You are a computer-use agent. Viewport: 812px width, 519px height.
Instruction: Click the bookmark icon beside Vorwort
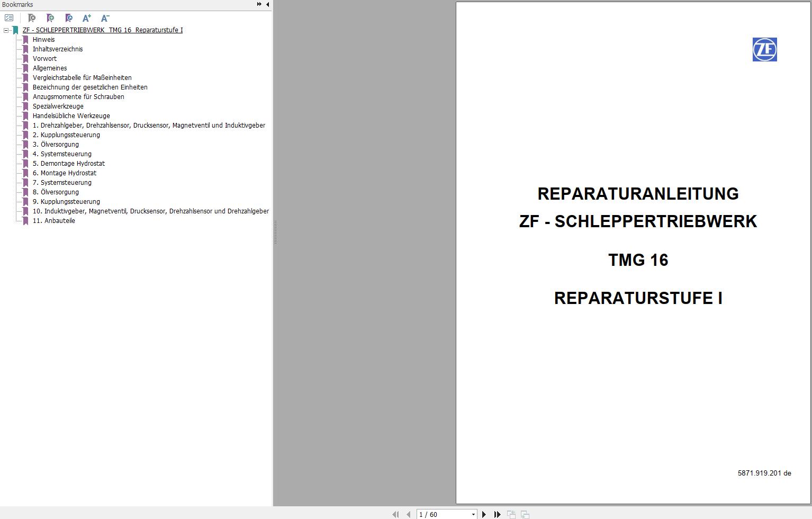(x=25, y=59)
